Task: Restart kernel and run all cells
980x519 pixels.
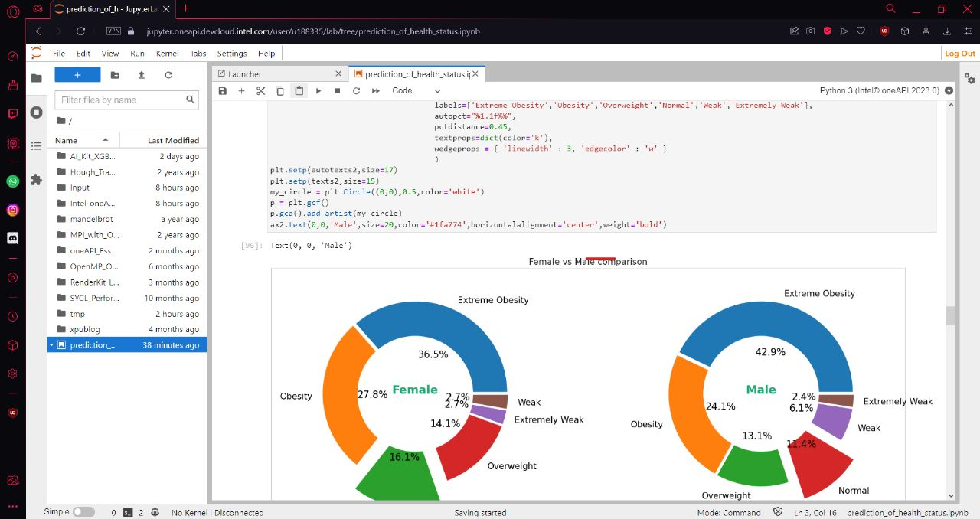Action: 376,90
